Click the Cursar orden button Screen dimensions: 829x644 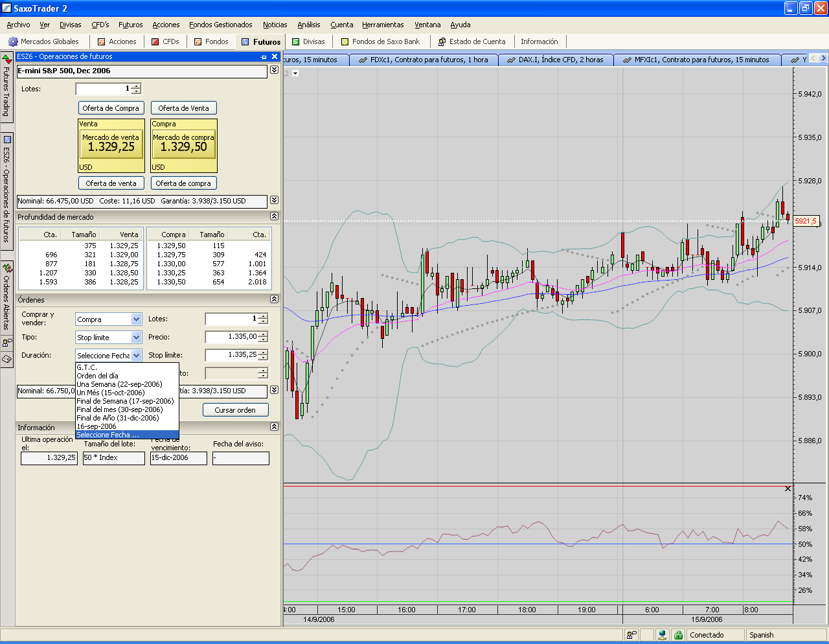[x=235, y=410]
